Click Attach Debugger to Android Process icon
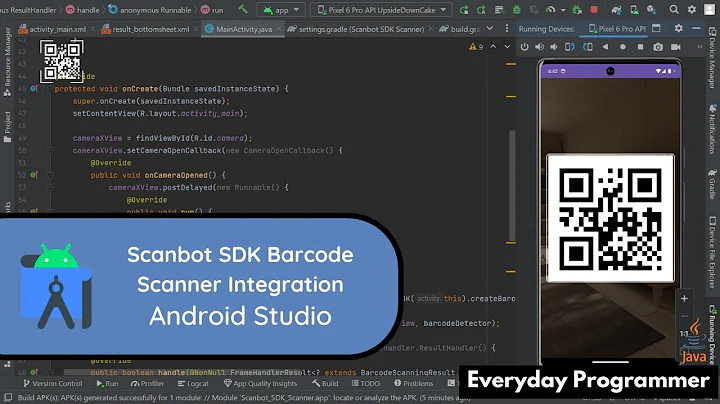This screenshot has width=720, height=404. pyautogui.click(x=577, y=10)
